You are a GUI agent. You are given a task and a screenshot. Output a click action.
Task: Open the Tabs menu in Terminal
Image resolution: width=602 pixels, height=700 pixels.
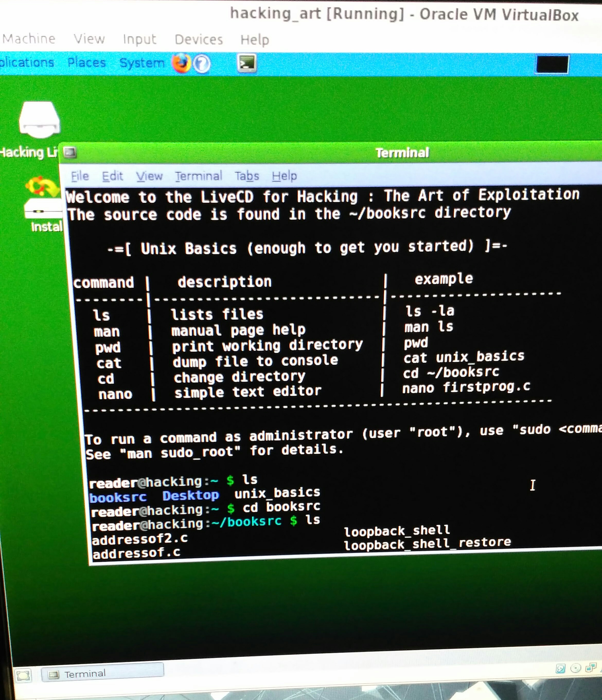tap(247, 176)
